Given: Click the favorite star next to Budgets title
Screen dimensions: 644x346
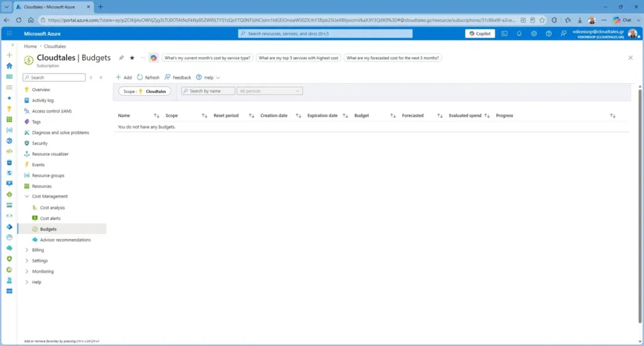Looking at the screenshot, I should 132,58.
